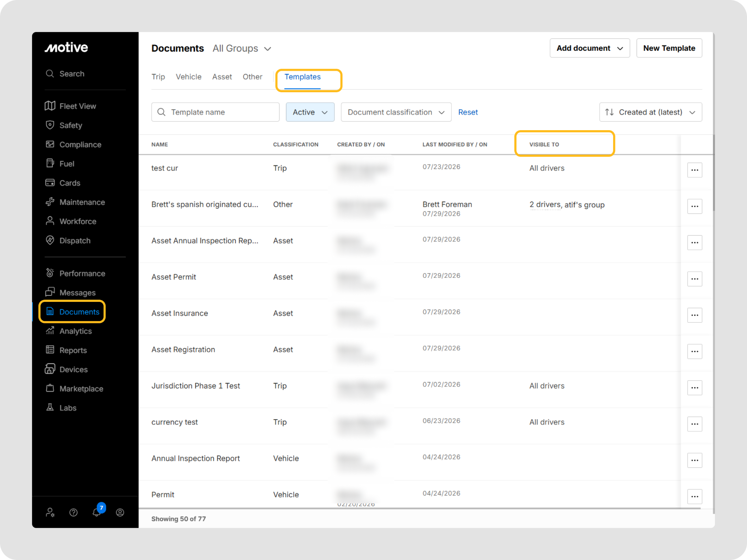Viewport: 747px width, 560px height.
Task: Click the currency test template name
Action: (x=174, y=422)
